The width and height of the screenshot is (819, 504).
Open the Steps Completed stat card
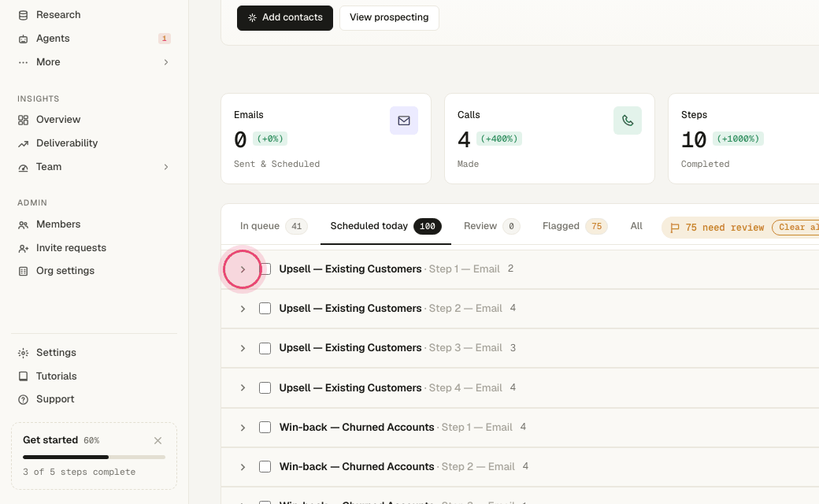click(x=743, y=139)
